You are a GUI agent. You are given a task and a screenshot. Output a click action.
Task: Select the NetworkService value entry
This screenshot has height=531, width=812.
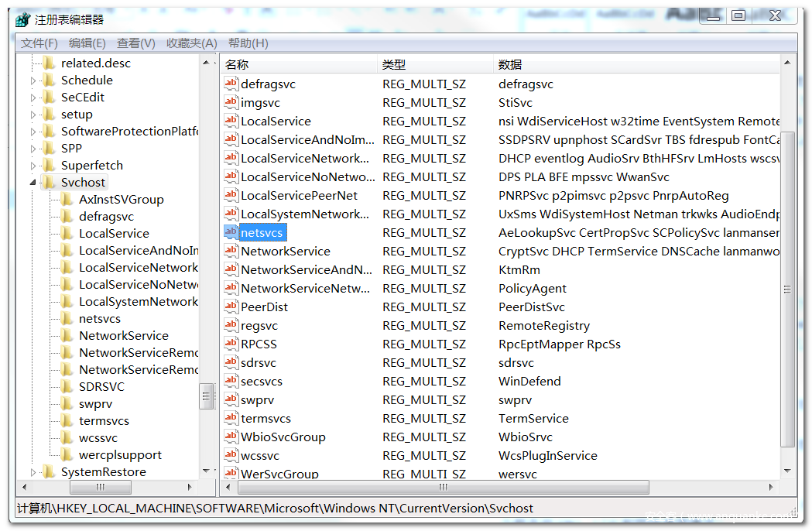click(x=285, y=251)
